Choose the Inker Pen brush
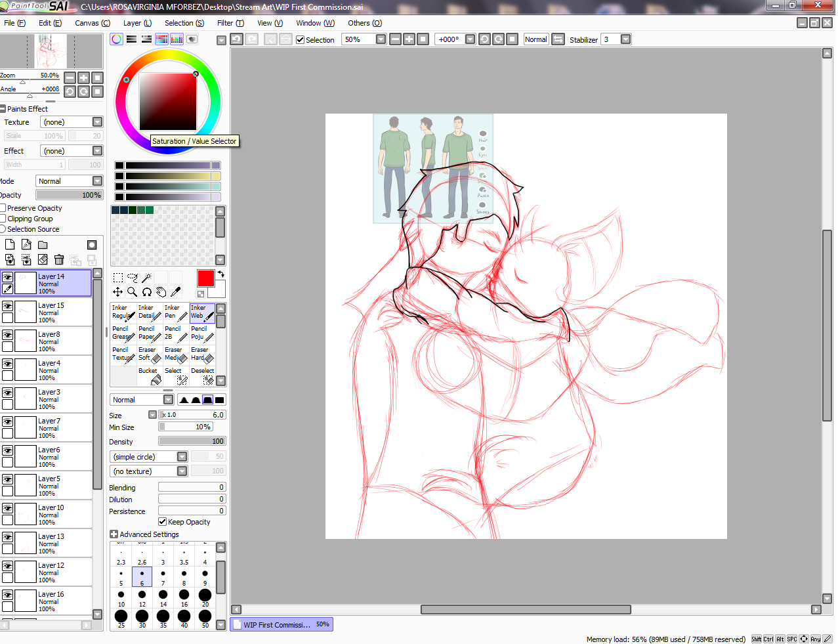The height and width of the screenshot is (644, 838). [x=176, y=312]
